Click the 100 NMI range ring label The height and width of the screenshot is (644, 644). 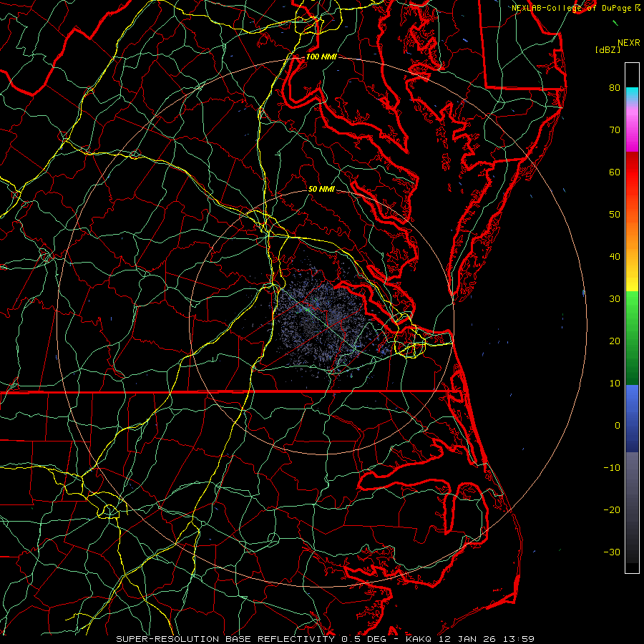click(x=321, y=56)
